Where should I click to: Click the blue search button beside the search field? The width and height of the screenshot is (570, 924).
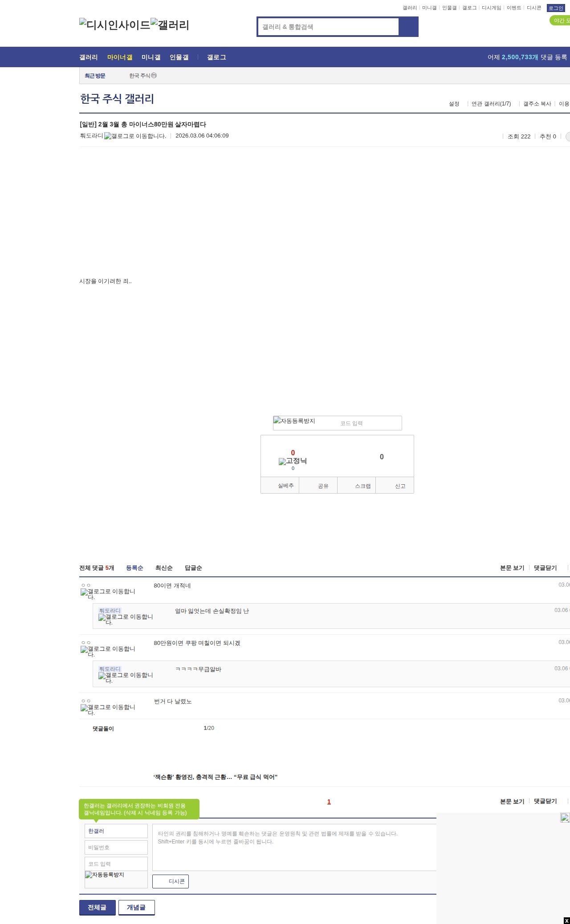pyautogui.click(x=408, y=27)
